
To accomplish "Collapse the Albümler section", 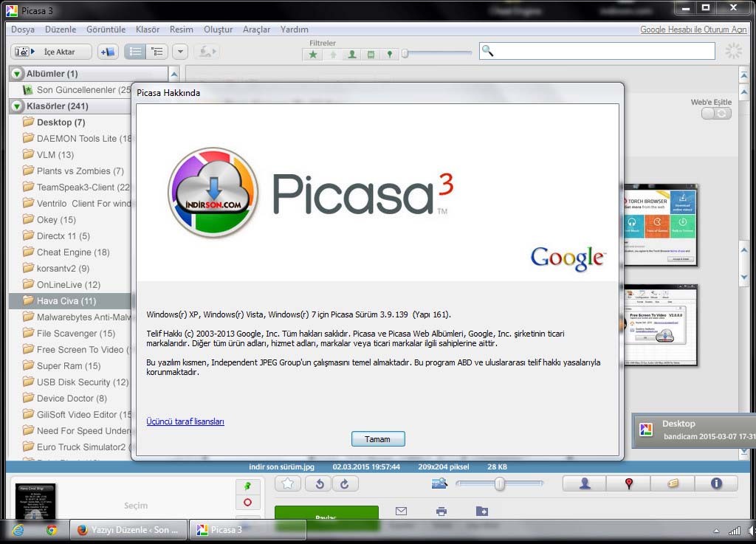I will click(17, 74).
